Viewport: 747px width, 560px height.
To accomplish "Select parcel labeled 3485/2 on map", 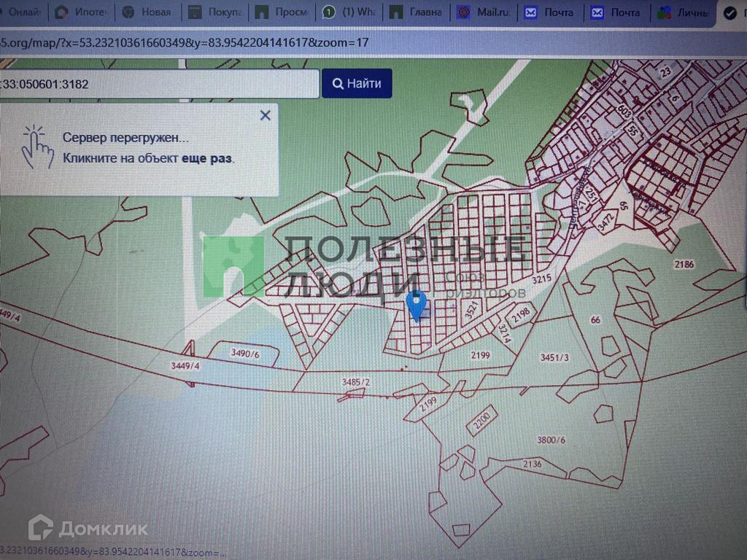I will 355,382.
